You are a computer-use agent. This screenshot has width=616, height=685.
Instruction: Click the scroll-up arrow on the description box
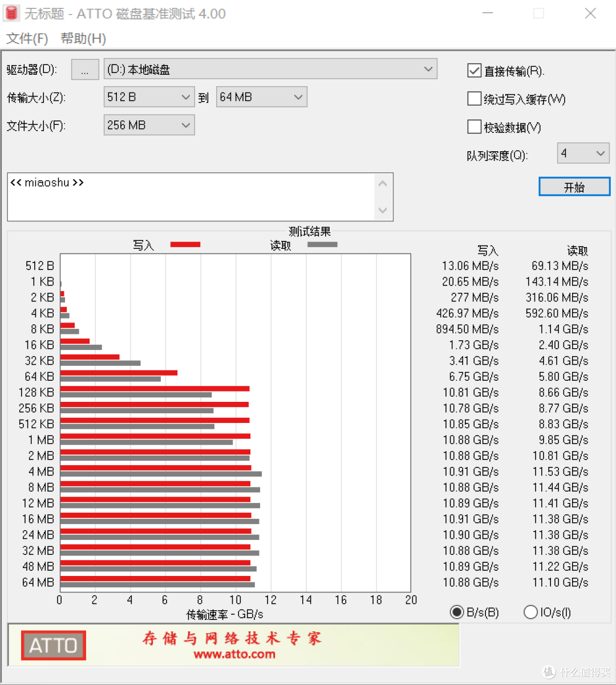[x=383, y=183]
